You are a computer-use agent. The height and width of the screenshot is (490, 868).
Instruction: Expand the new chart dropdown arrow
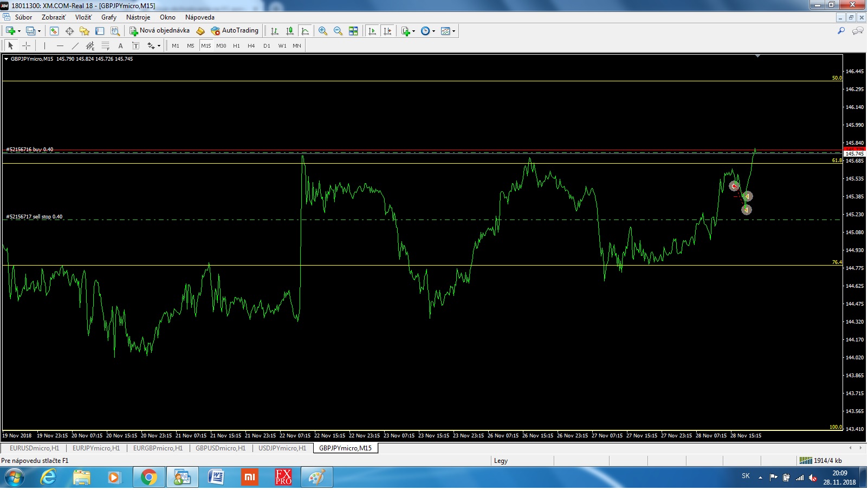[x=19, y=31]
